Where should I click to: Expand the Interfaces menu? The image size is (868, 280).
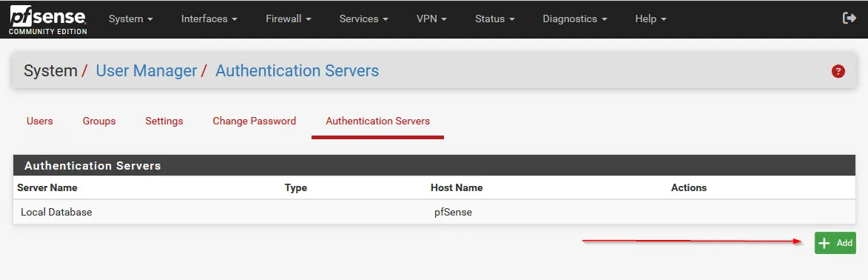(209, 19)
